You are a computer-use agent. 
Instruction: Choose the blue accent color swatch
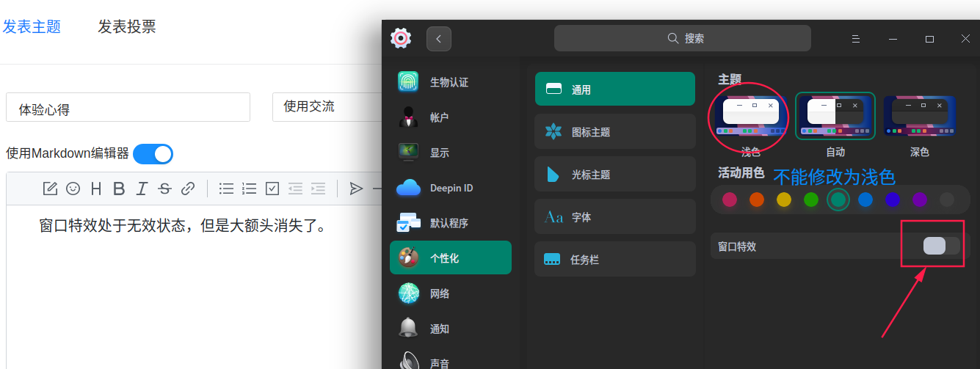click(865, 200)
